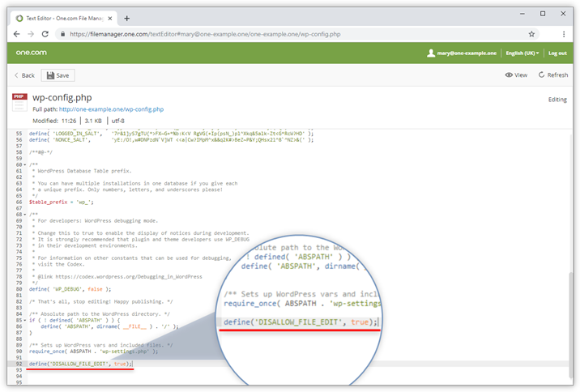Click View with the eye icon
580x392 pixels.
click(516, 75)
